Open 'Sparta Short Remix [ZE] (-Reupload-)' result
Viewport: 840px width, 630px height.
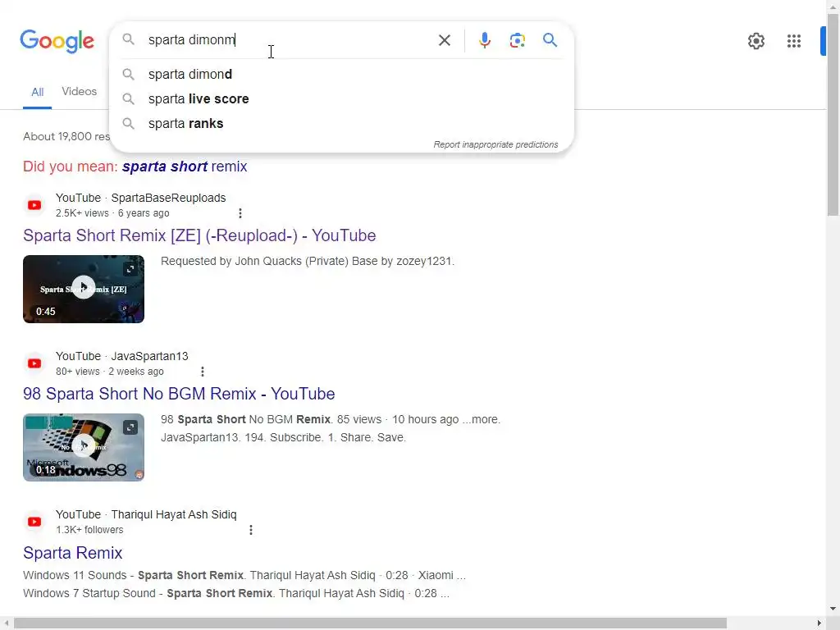click(199, 235)
